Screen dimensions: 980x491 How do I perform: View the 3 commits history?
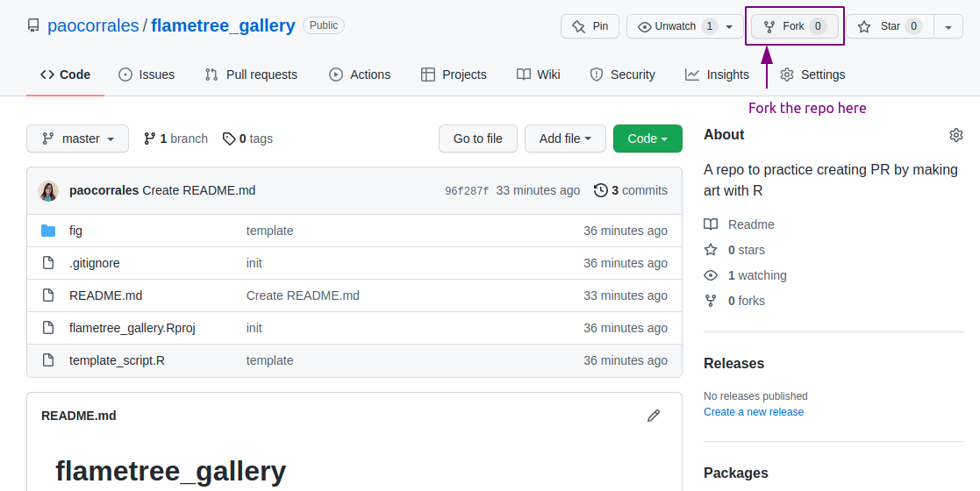pos(631,190)
